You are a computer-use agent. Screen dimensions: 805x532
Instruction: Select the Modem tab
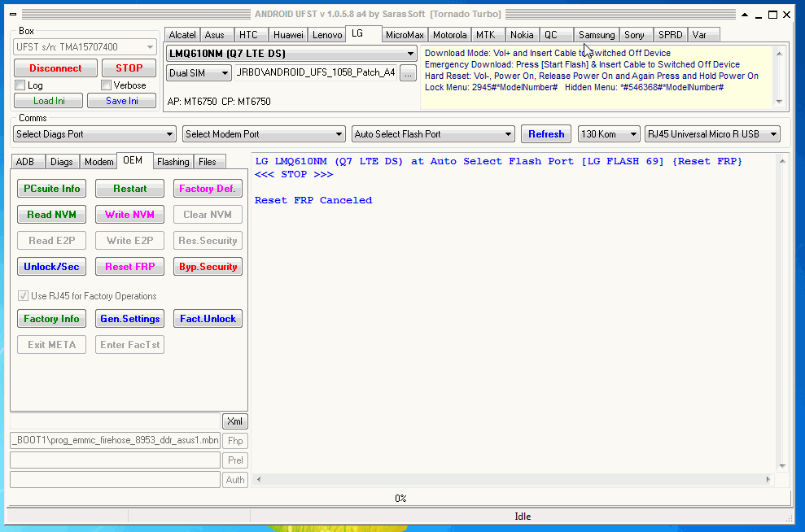(98, 162)
